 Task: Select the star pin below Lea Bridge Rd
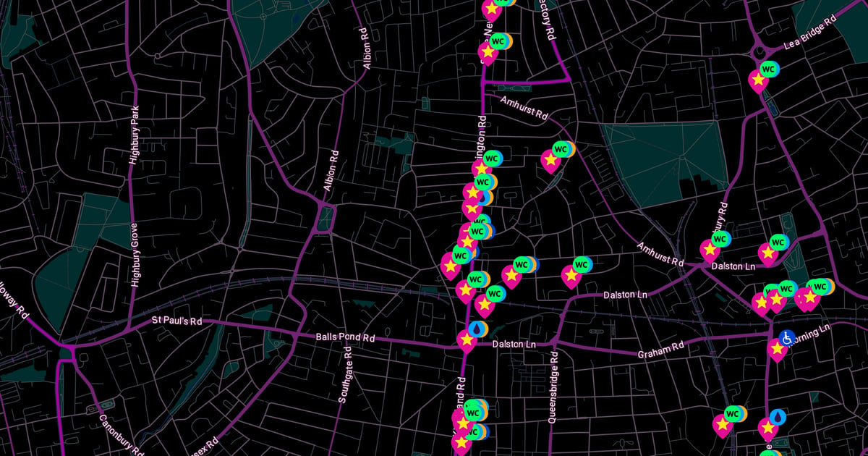click(758, 81)
